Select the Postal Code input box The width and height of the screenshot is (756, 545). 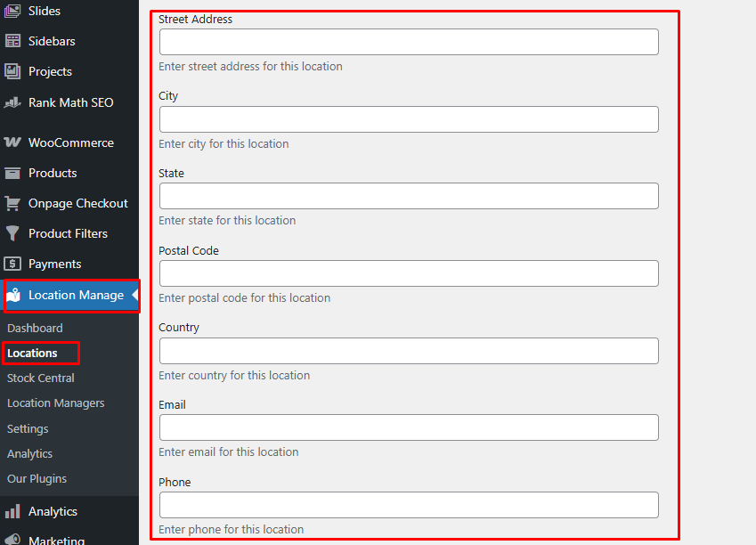(x=409, y=273)
